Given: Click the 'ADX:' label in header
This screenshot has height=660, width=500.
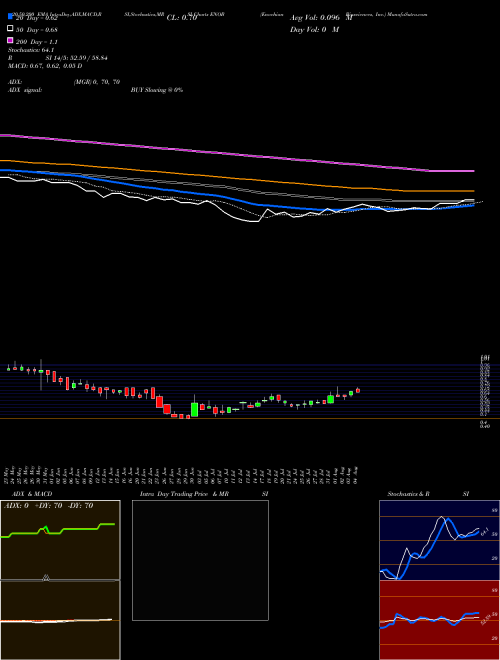Looking at the screenshot, I should [x=15, y=82].
